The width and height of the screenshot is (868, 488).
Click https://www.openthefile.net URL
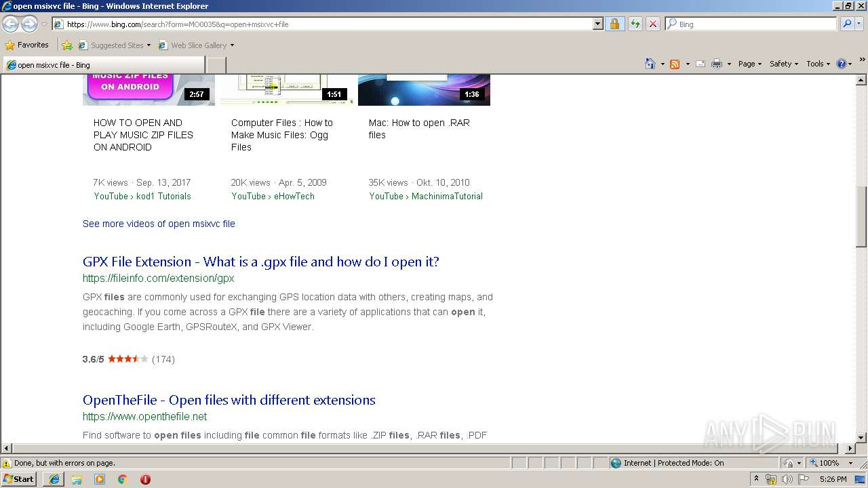(x=145, y=416)
